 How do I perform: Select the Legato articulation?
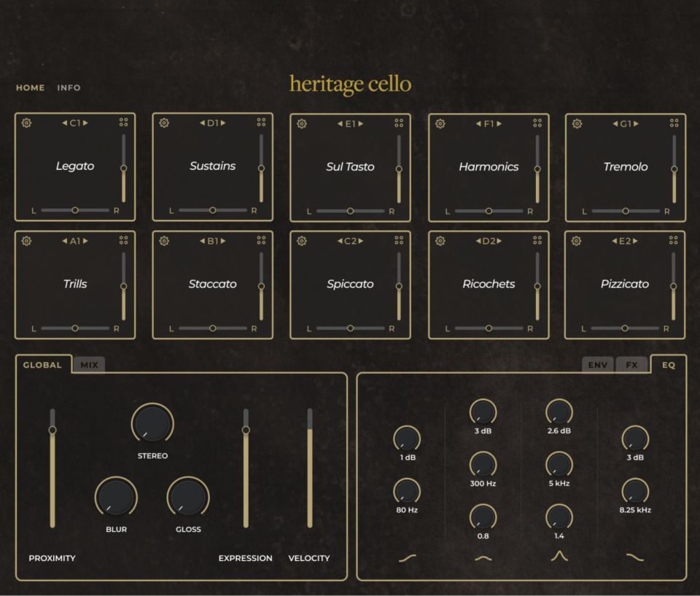click(x=75, y=166)
